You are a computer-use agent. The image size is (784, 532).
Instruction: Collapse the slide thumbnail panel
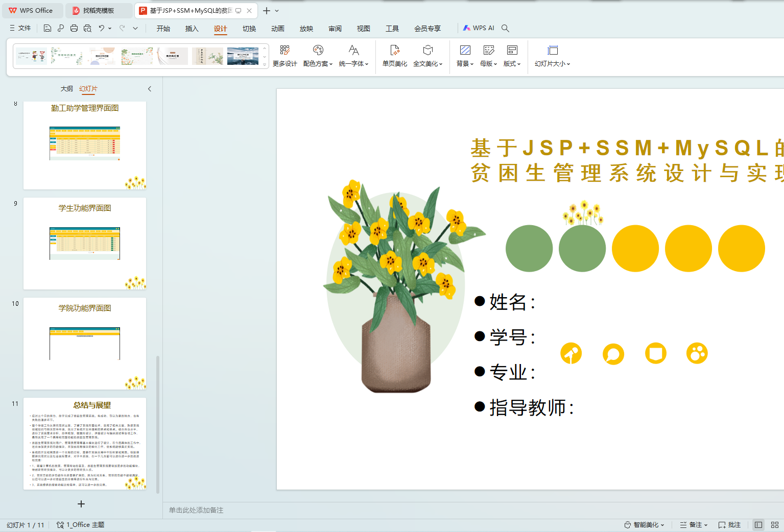pyautogui.click(x=150, y=89)
